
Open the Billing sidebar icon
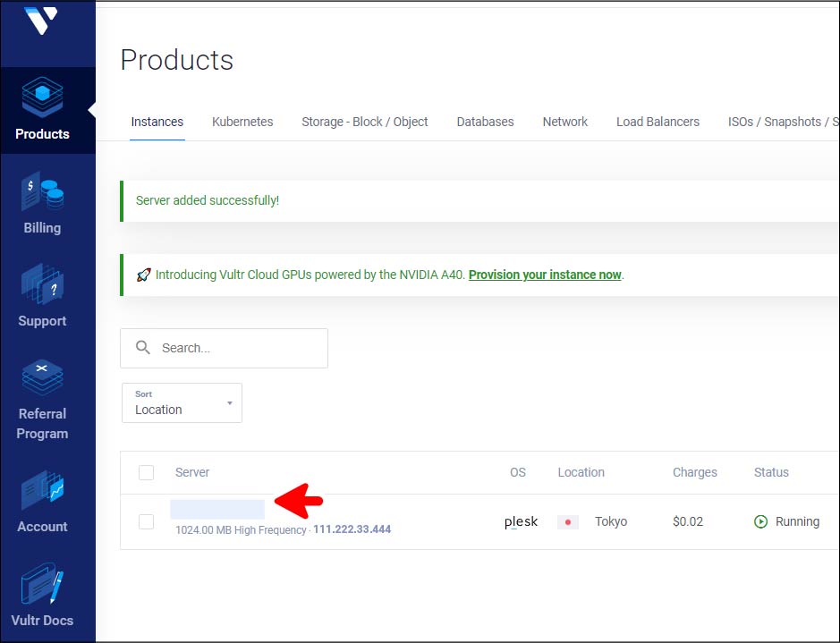[42, 191]
